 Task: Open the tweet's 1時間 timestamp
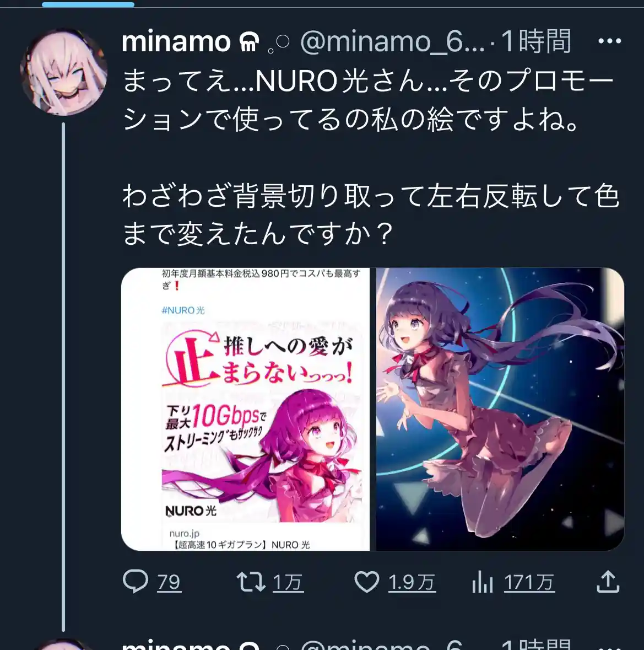537,41
